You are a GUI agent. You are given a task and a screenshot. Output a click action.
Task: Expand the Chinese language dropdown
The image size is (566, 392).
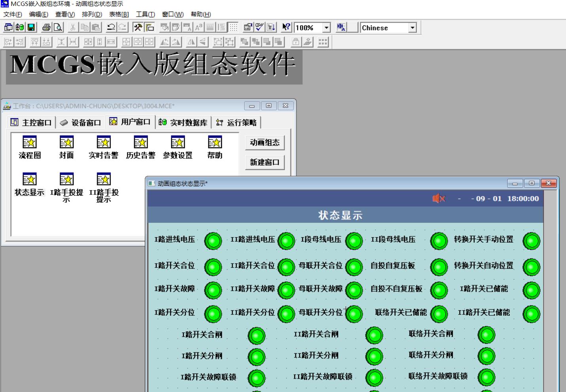(413, 28)
